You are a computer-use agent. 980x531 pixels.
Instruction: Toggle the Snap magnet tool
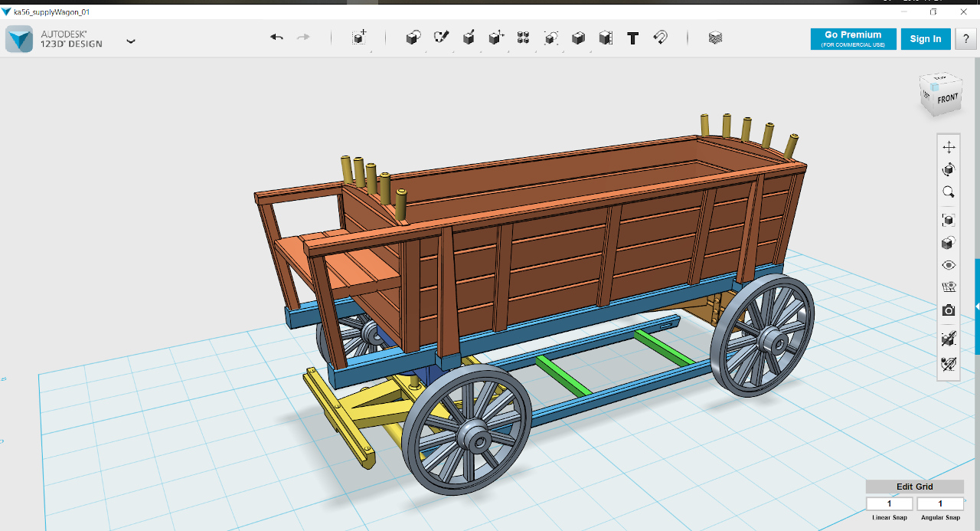(x=661, y=38)
